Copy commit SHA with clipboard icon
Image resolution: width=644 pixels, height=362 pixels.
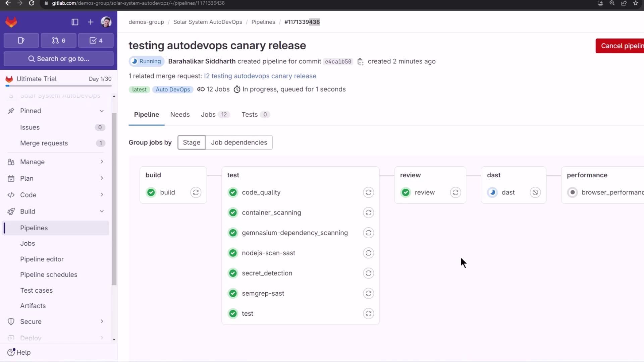coord(360,62)
